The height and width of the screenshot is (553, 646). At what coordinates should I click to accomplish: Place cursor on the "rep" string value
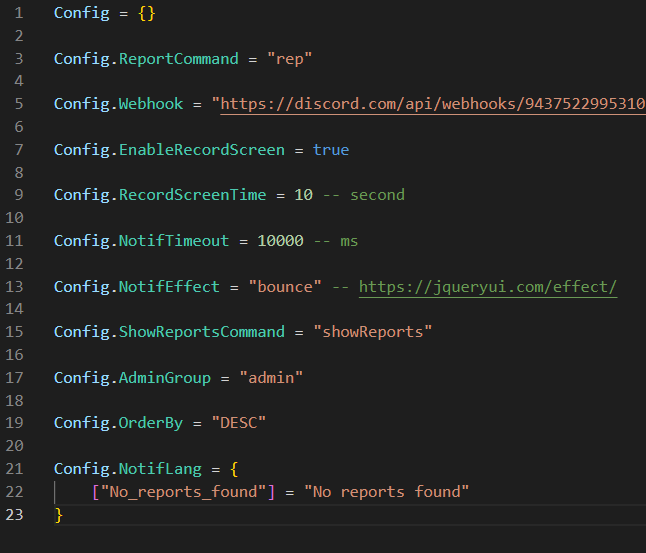pyautogui.click(x=289, y=59)
